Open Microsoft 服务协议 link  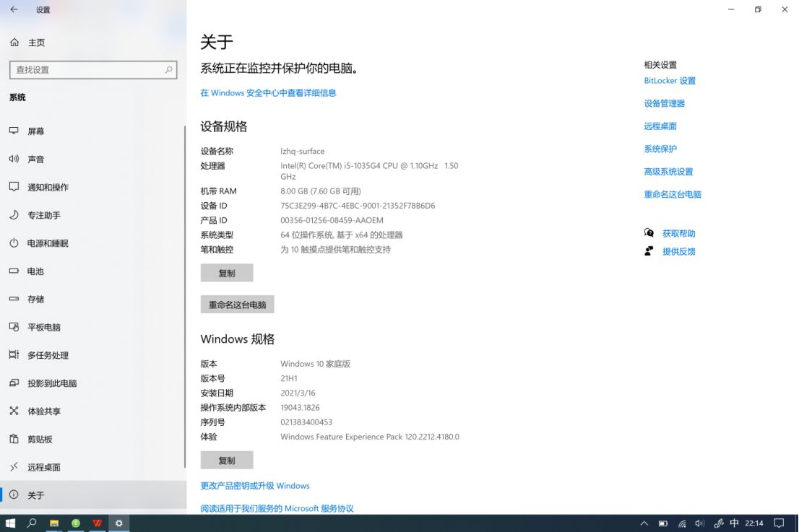coord(277,508)
